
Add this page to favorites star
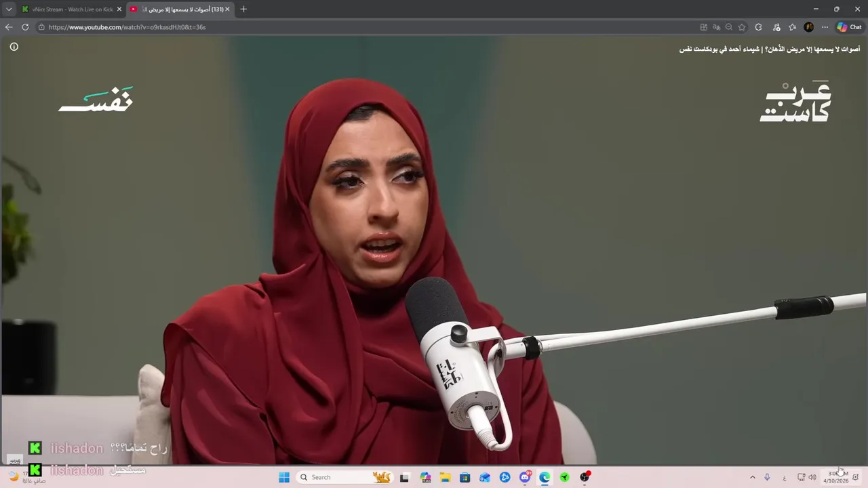[x=742, y=27]
